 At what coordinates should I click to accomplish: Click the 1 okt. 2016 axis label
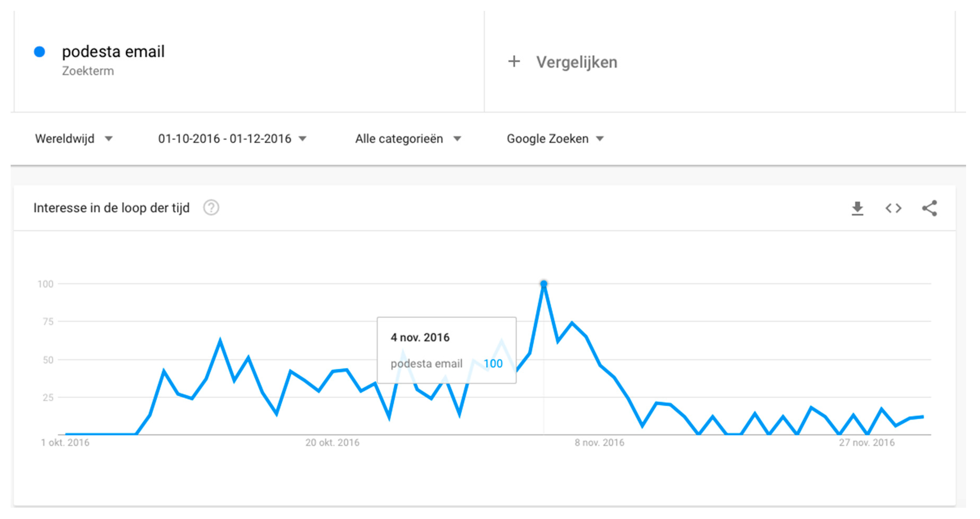pyautogui.click(x=65, y=442)
